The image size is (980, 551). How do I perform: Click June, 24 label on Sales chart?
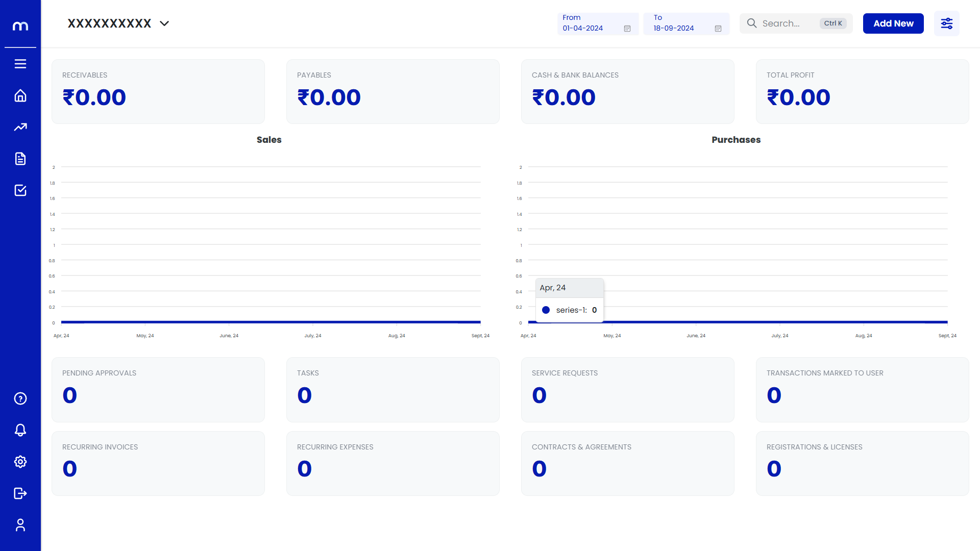(229, 336)
